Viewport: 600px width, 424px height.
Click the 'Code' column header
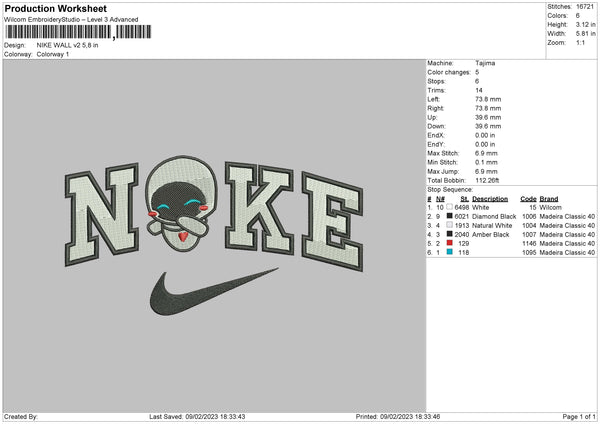(528, 199)
